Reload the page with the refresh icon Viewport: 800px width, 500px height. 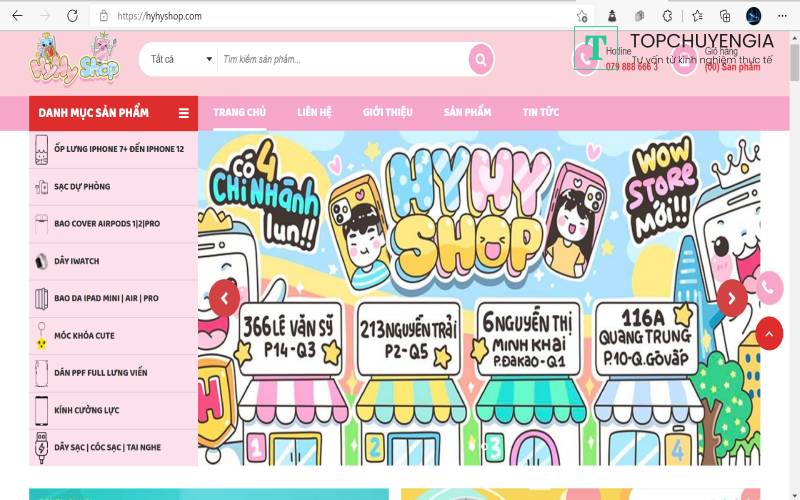coord(72,16)
